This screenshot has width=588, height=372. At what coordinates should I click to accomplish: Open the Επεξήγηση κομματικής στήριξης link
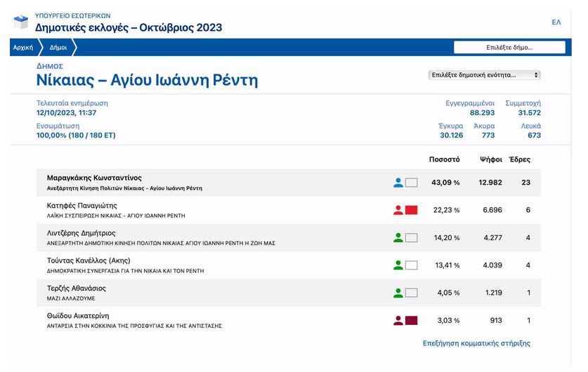point(476,344)
